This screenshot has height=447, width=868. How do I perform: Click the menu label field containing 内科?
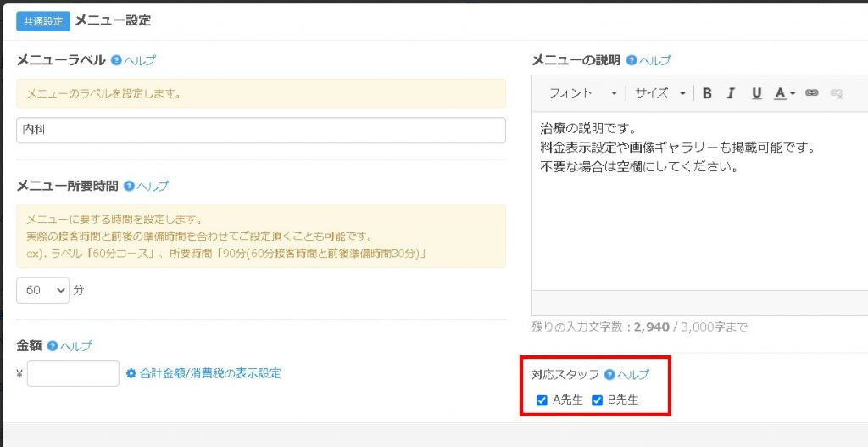261,131
